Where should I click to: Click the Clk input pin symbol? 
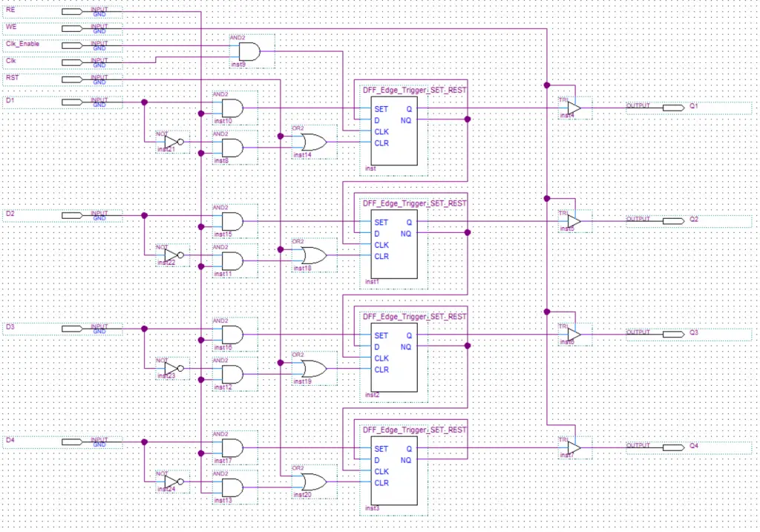point(72,62)
